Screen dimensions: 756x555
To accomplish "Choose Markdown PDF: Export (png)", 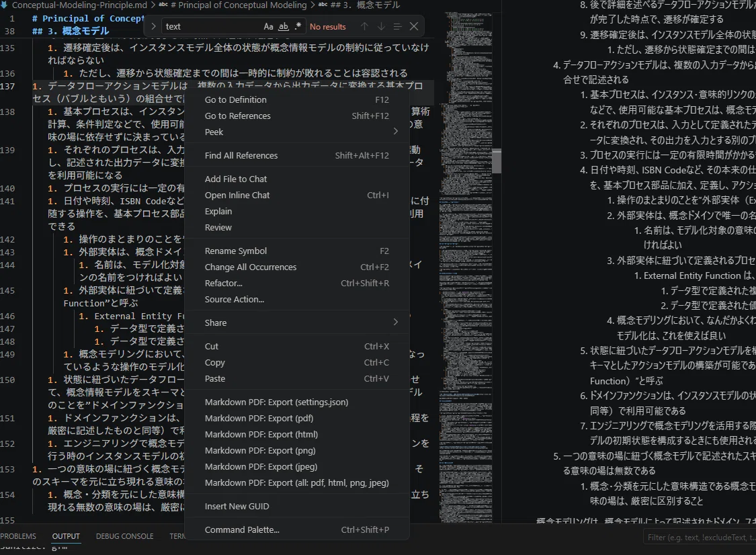I will [x=297, y=451].
